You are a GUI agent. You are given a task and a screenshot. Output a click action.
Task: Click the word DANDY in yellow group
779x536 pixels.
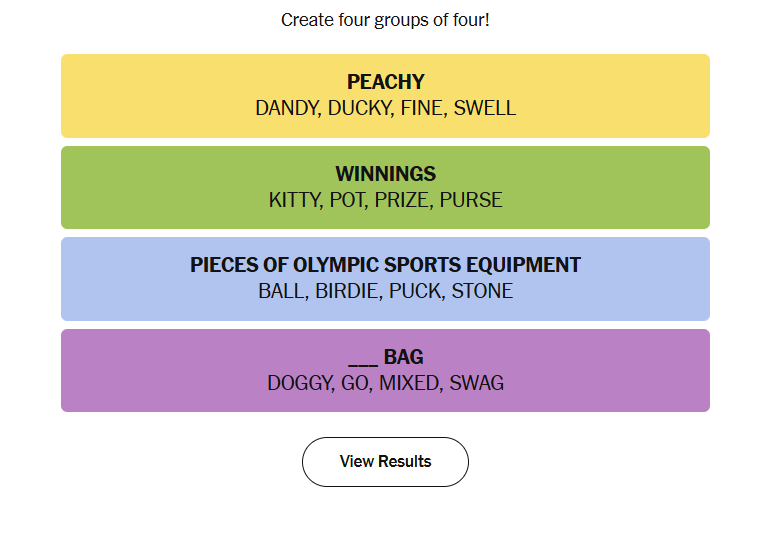[x=285, y=108]
